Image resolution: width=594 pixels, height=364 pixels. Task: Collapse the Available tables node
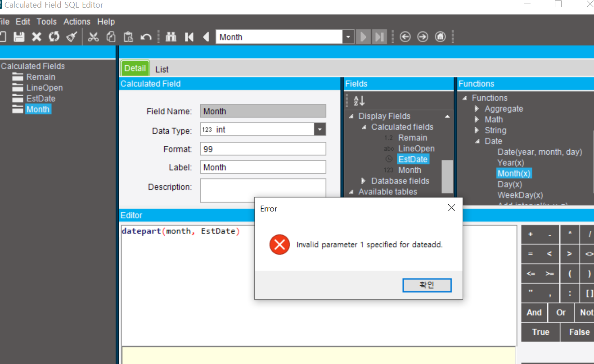[351, 192]
